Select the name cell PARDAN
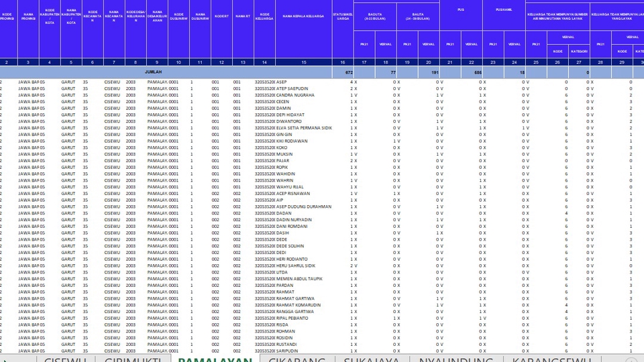The height and width of the screenshot is (362, 644). 284,286
